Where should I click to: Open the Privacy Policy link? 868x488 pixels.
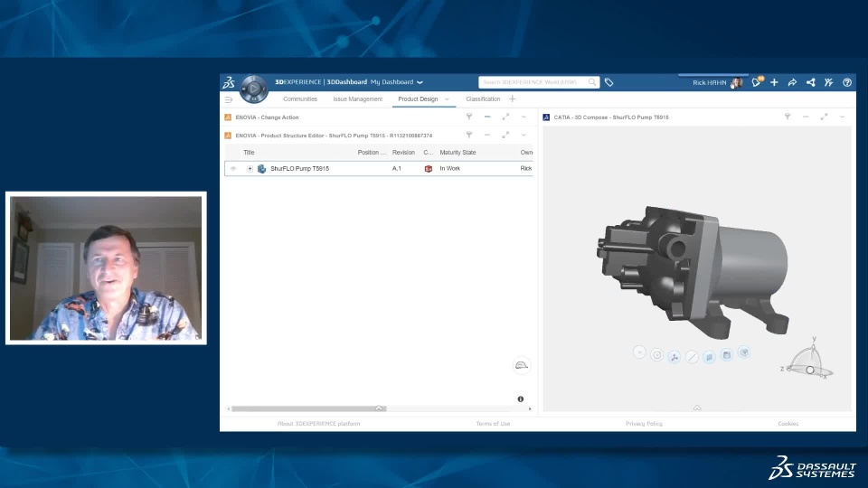coord(644,423)
